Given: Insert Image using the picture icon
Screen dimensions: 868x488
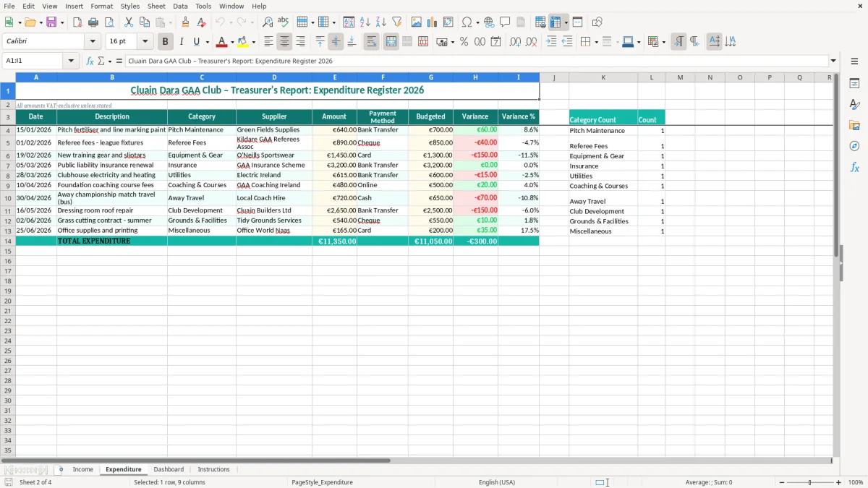Looking at the screenshot, I should pos(417,22).
